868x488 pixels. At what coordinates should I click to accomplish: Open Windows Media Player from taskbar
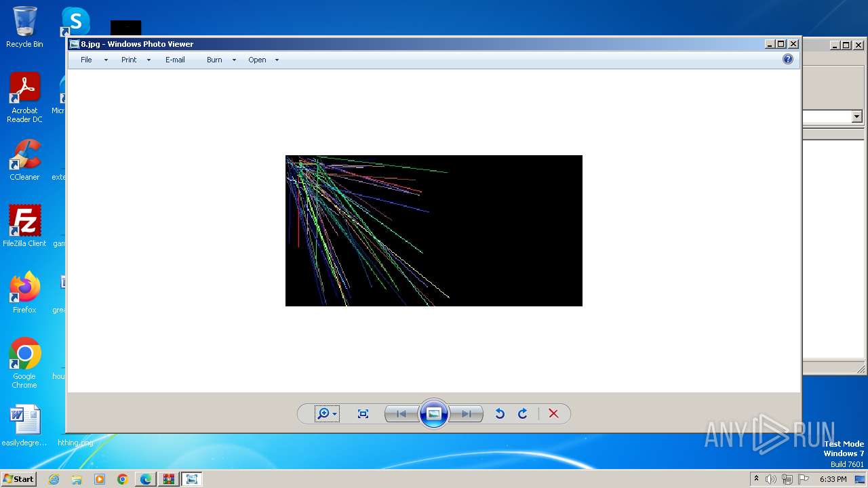click(x=100, y=479)
